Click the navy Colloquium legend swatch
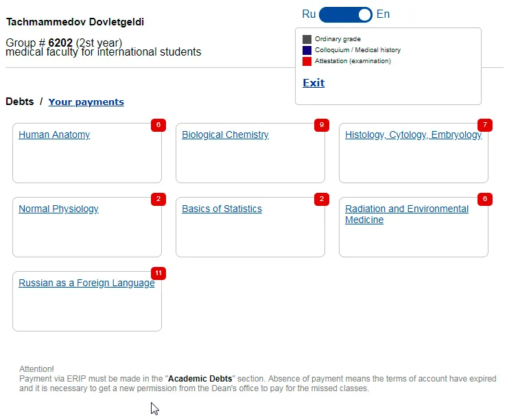The width and height of the screenshot is (507, 420). 307,50
